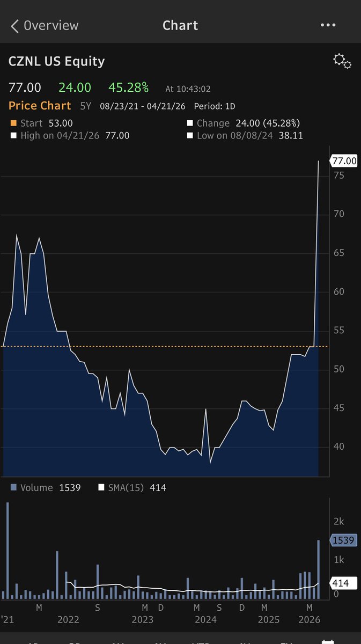Tap the SMA(15) legend white swatch
This screenshot has width=361, height=644.
click(101, 488)
